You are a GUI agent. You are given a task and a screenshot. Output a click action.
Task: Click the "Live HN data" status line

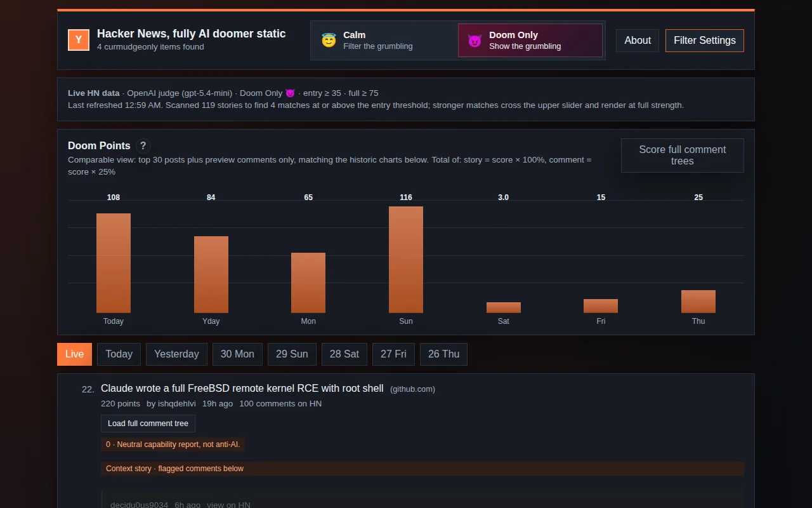click(223, 93)
